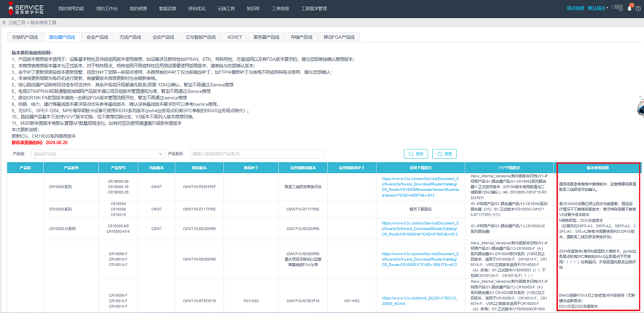This screenshot has height=313, width=644.
Task: Click the 产品型号 column header
Action: coord(118,168)
